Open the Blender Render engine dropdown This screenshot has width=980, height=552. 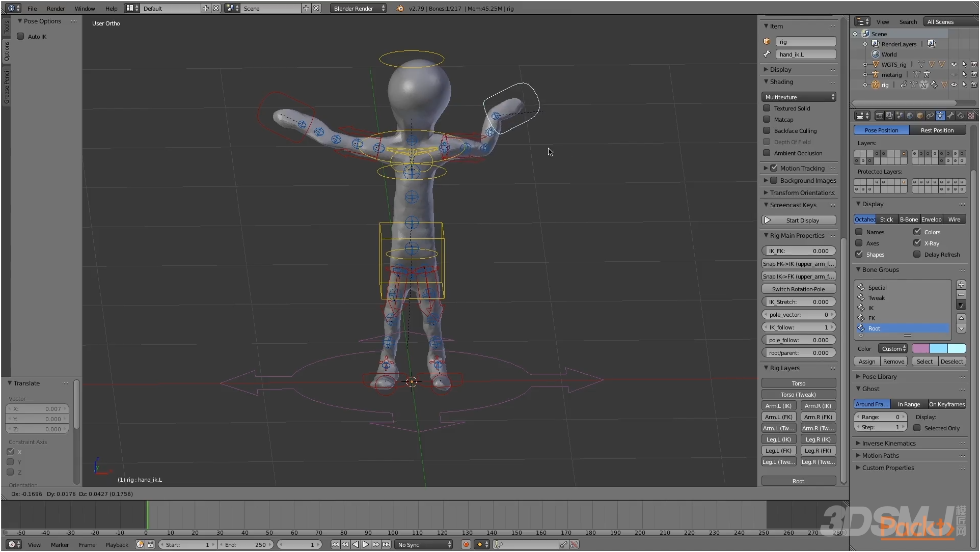359,8
